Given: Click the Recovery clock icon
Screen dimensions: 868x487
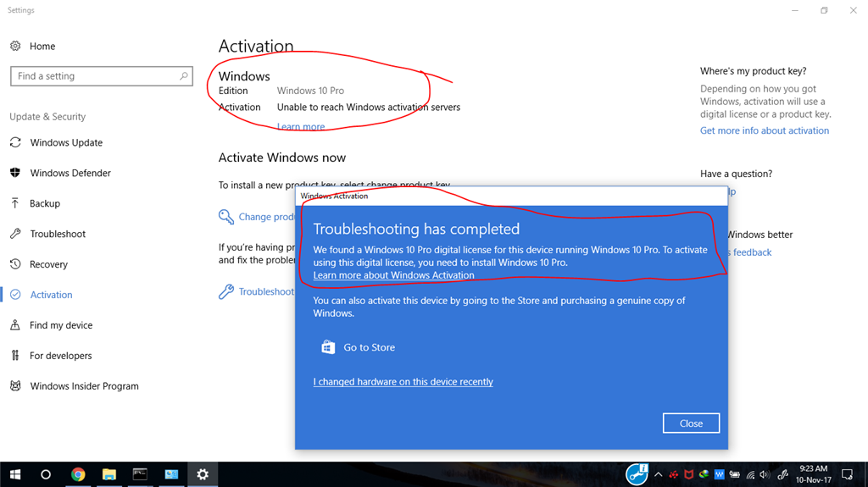Looking at the screenshot, I should pos(15,264).
